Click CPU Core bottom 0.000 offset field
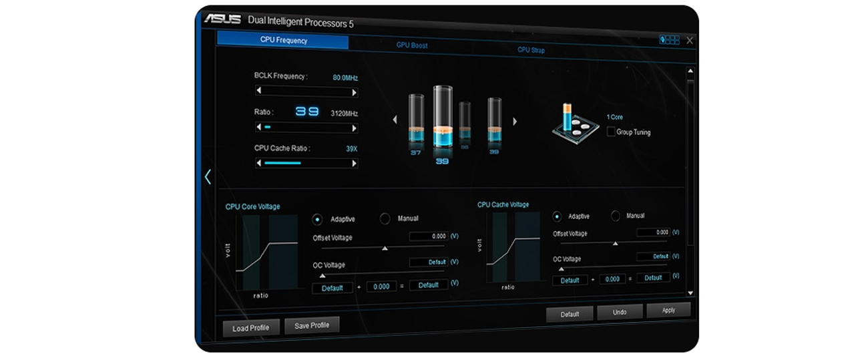The height and width of the screenshot is (358, 868). click(381, 287)
